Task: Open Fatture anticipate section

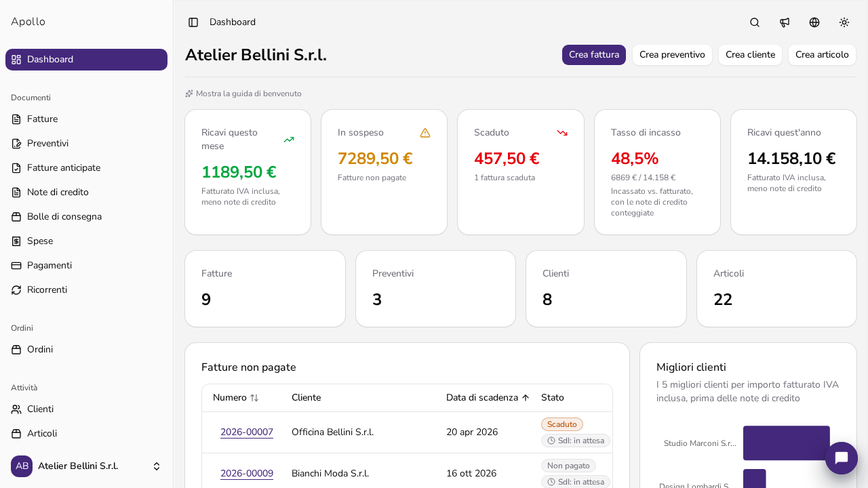Action: tap(86, 168)
